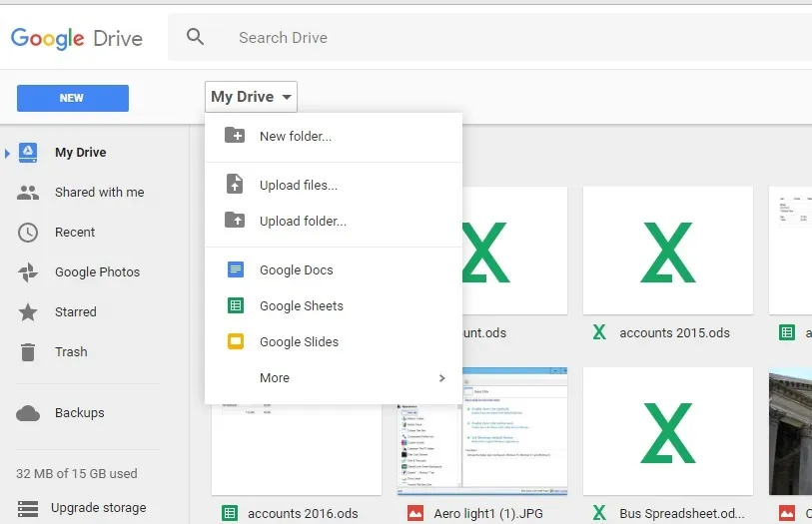Open the Starred items view
The height and width of the screenshot is (524, 812).
[x=76, y=312]
